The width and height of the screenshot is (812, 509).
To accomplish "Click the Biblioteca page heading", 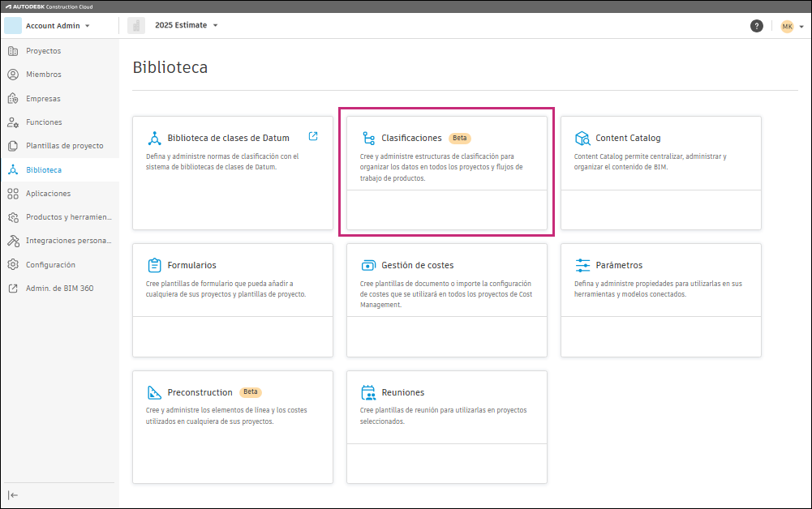I will tap(170, 67).
